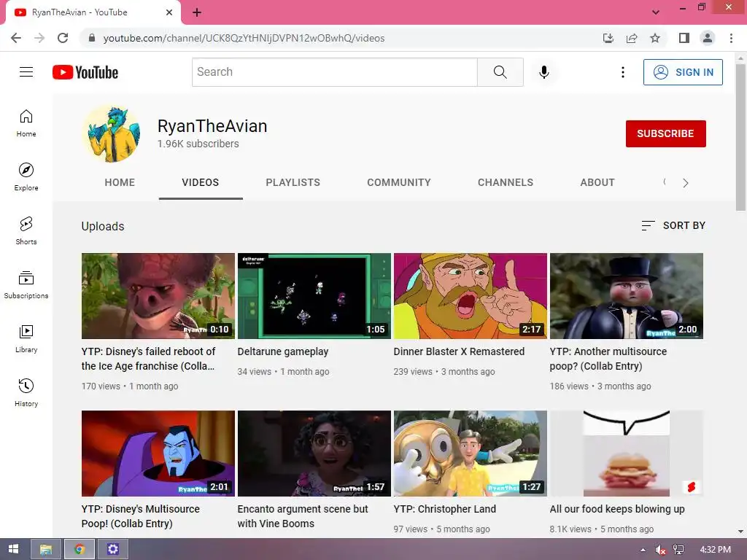
Task: Open the CHANNELS tab
Action: (506, 182)
